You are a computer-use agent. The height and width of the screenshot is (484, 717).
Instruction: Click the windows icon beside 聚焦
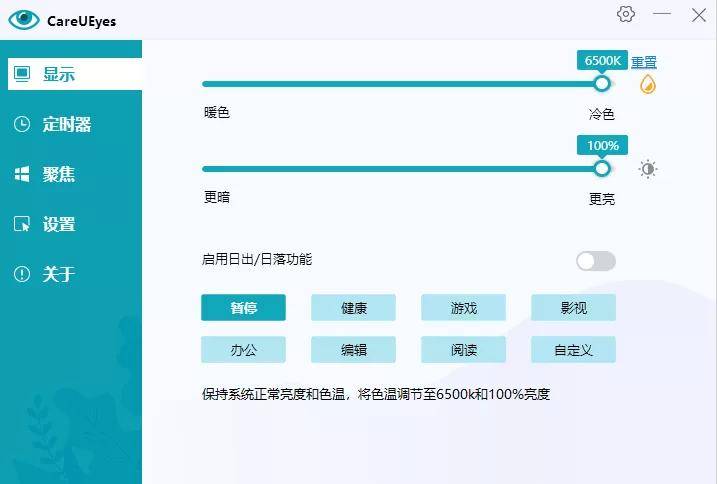21,174
